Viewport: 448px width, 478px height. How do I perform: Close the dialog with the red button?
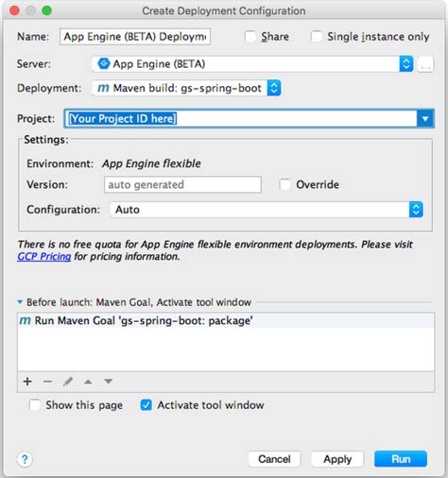pos(14,10)
